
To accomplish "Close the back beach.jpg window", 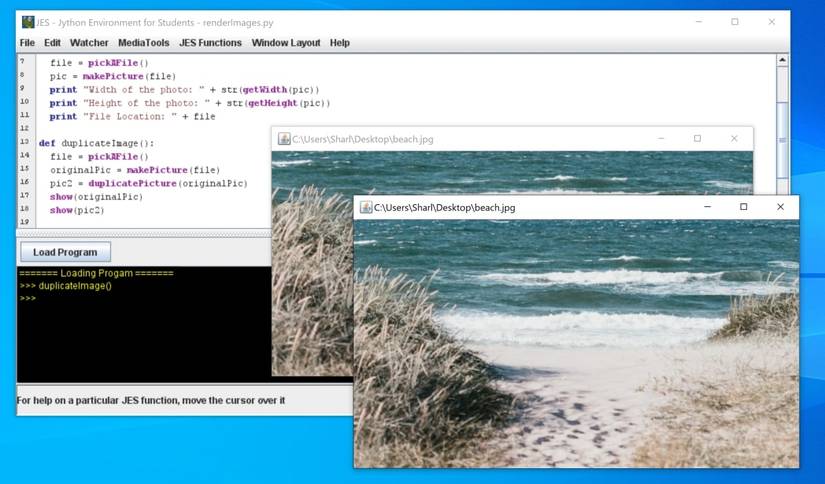I will 734,138.
